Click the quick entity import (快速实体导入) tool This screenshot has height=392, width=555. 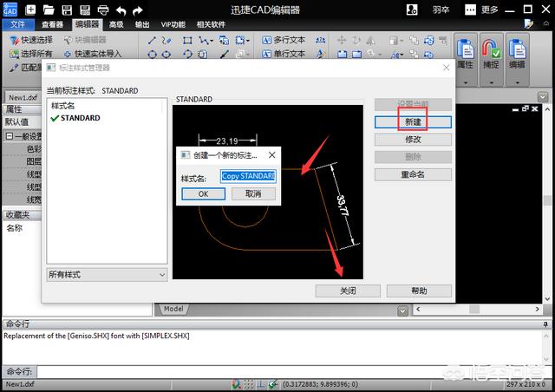click(x=93, y=54)
